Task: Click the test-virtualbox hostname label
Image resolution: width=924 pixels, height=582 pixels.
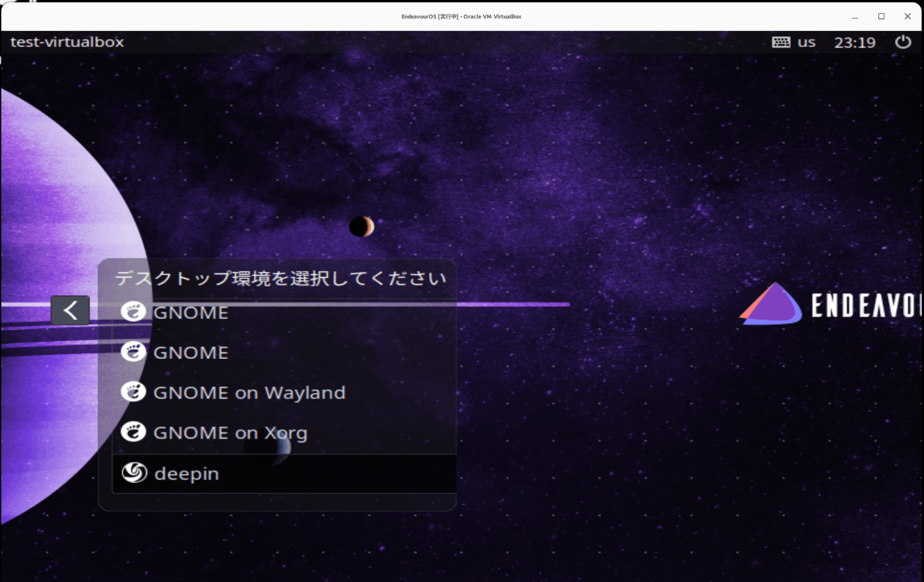Action: point(67,42)
